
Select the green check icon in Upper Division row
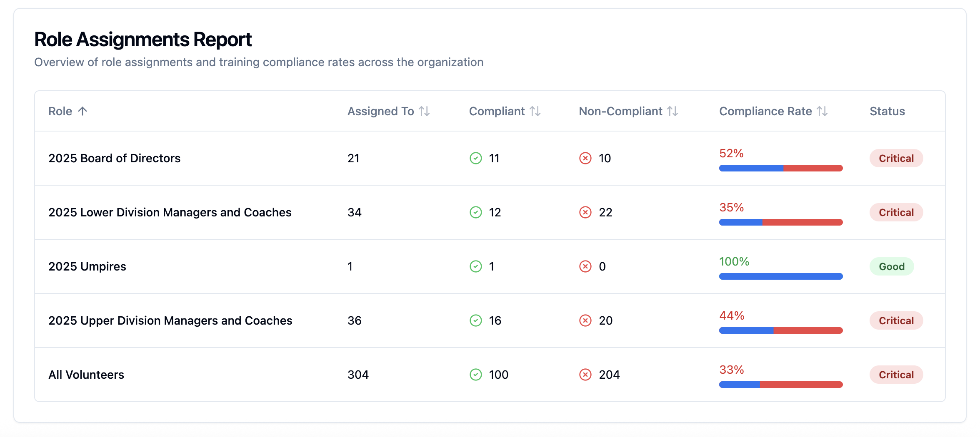475,320
